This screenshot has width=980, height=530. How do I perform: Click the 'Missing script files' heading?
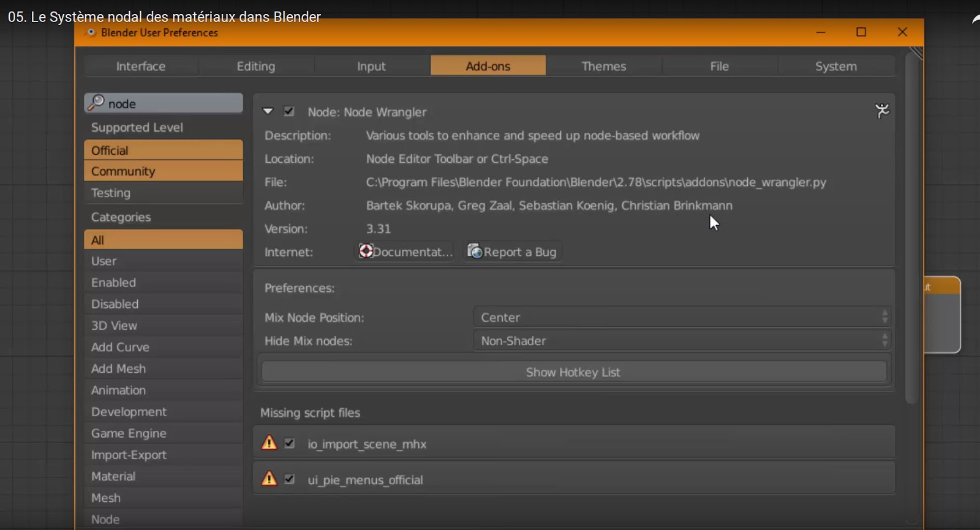[310, 412]
